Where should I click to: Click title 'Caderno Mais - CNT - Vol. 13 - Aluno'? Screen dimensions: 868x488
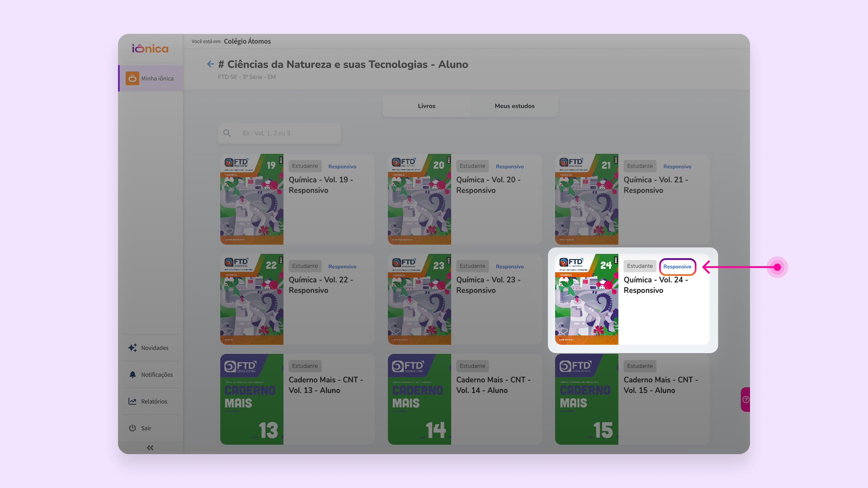pos(326,385)
